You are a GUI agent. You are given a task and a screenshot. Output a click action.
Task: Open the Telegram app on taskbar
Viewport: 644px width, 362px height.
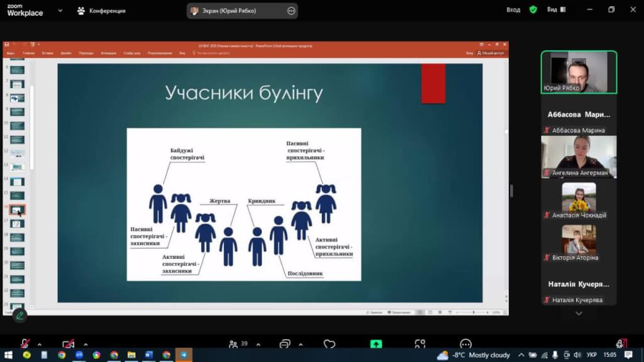point(184,355)
